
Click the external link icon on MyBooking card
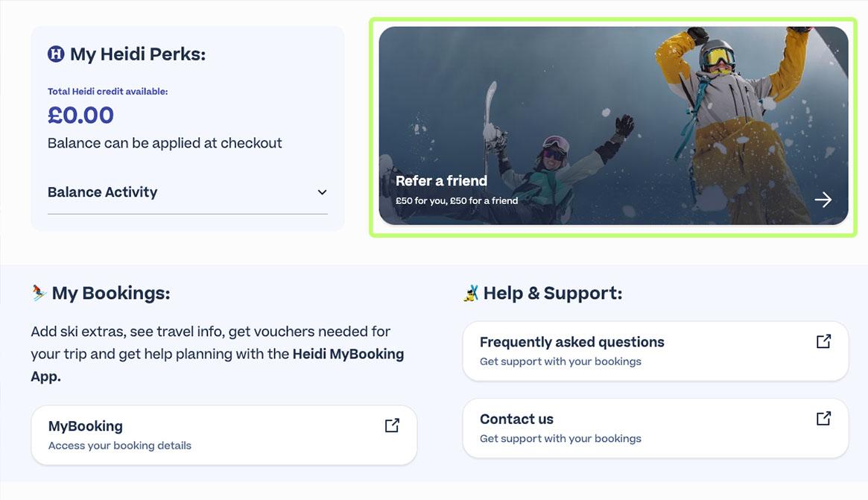coord(392,425)
